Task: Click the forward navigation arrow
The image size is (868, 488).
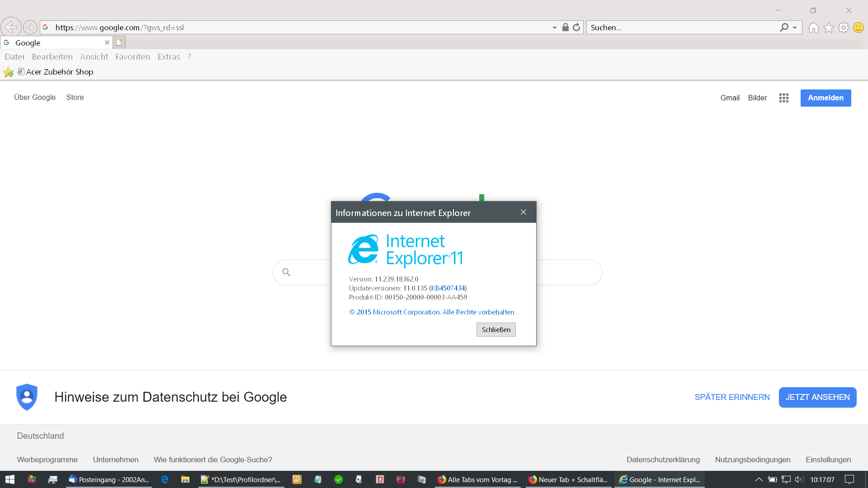Action: [x=30, y=27]
